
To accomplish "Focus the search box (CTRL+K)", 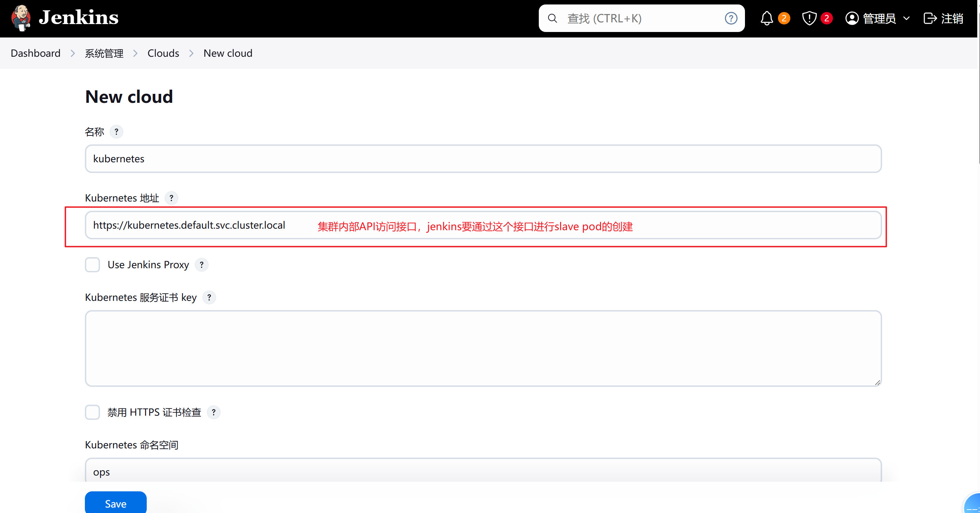I will pyautogui.click(x=642, y=18).
